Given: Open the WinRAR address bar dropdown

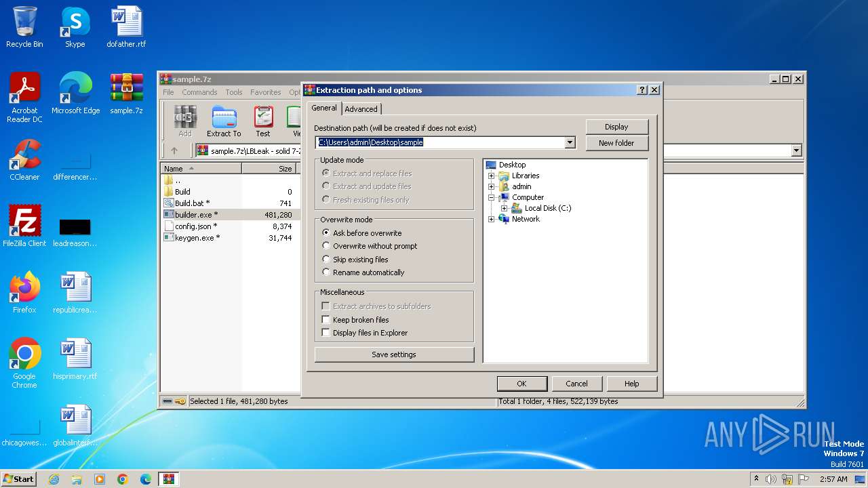Looking at the screenshot, I should click(796, 150).
